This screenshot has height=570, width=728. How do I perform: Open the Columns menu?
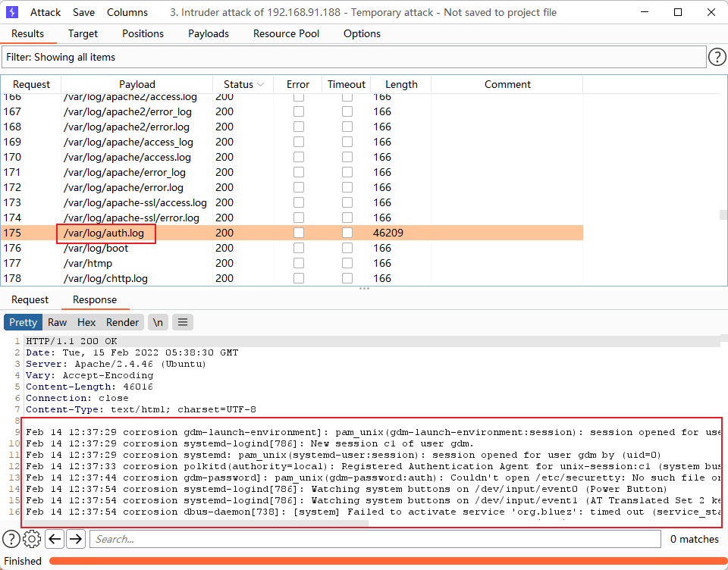[x=127, y=13]
